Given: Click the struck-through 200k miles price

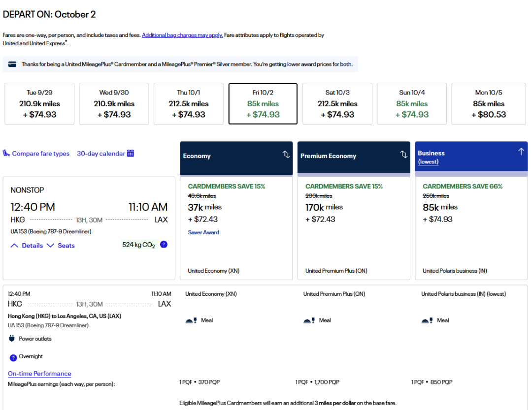Looking at the screenshot, I should (319, 196).
